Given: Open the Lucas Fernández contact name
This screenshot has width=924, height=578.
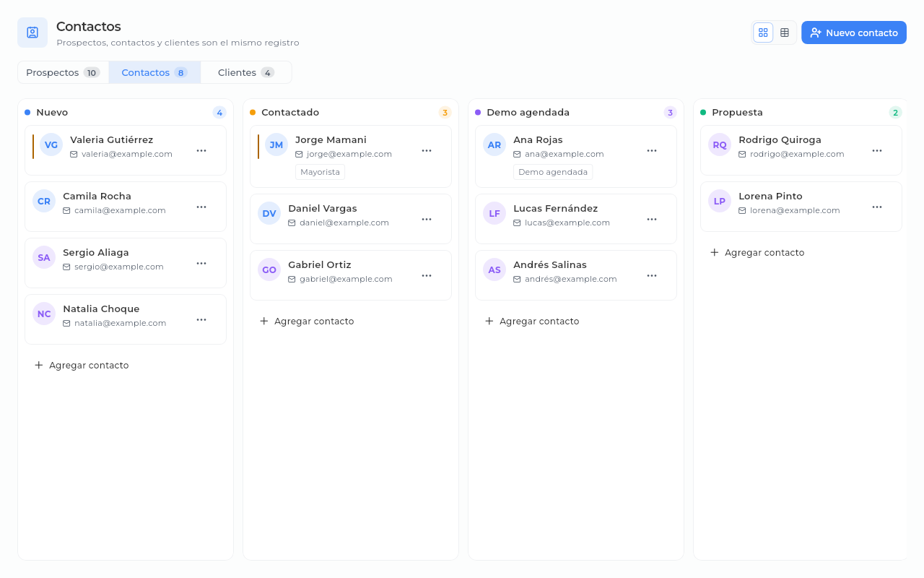Looking at the screenshot, I should (x=555, y=208).
